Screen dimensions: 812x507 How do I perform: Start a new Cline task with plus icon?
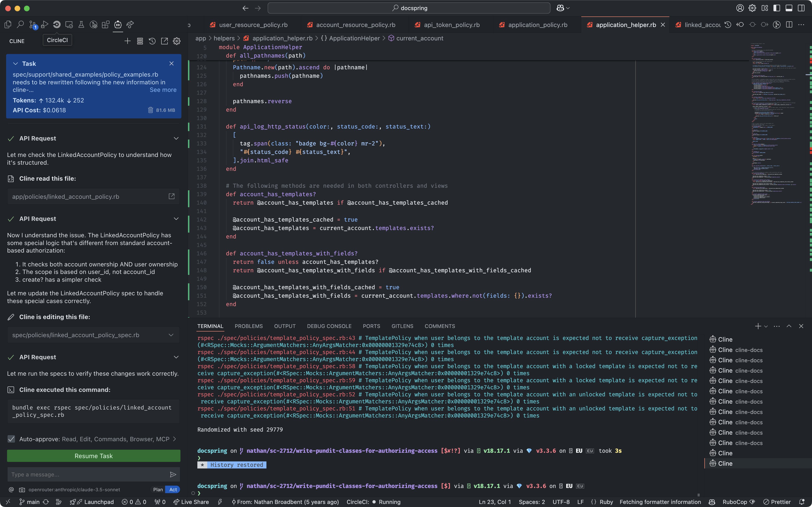pyautogui.click(x=127, y=41)
